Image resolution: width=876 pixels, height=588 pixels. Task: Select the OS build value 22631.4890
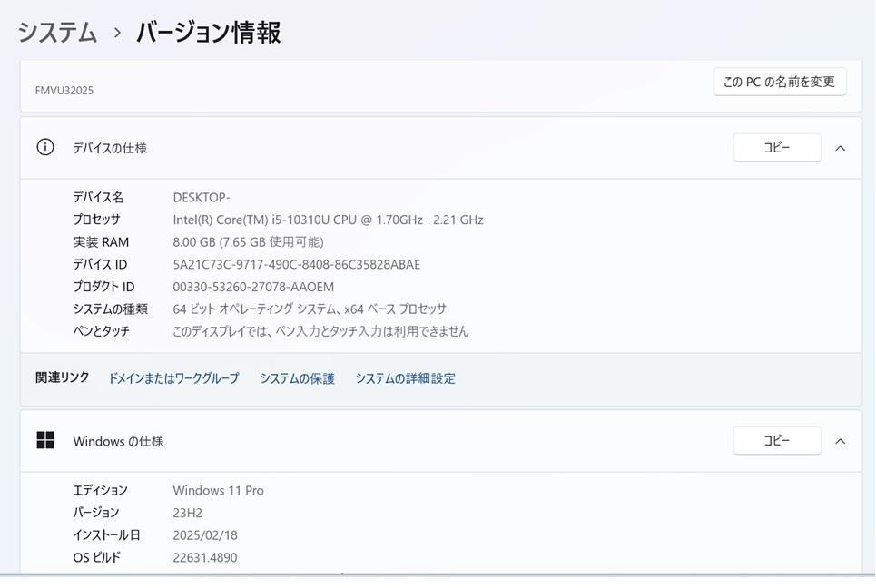click(x=205, y=557)
